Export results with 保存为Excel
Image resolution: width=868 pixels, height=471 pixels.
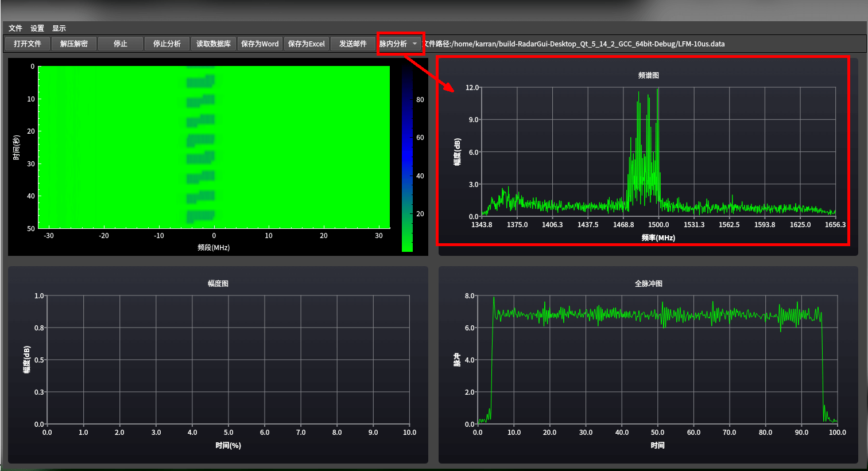(307, 44)
